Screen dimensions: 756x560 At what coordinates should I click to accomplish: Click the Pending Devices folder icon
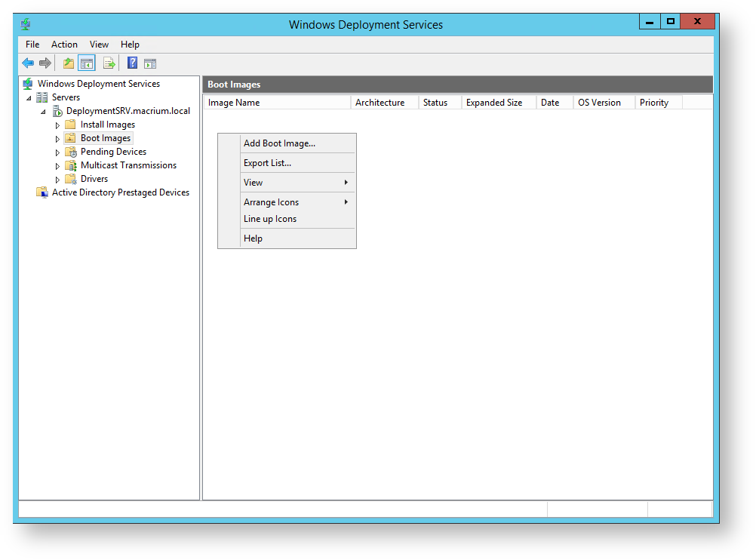[71, 152]
